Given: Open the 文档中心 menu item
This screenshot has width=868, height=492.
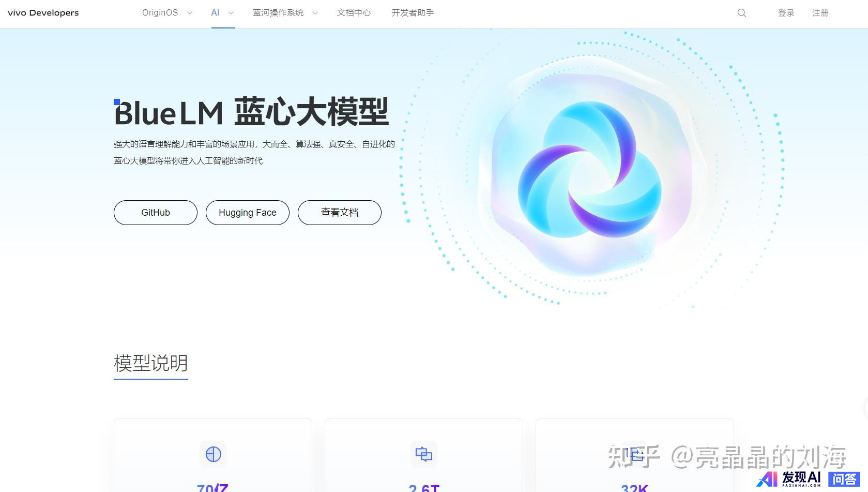Looking at the screenshot, I should coord(354,13).
